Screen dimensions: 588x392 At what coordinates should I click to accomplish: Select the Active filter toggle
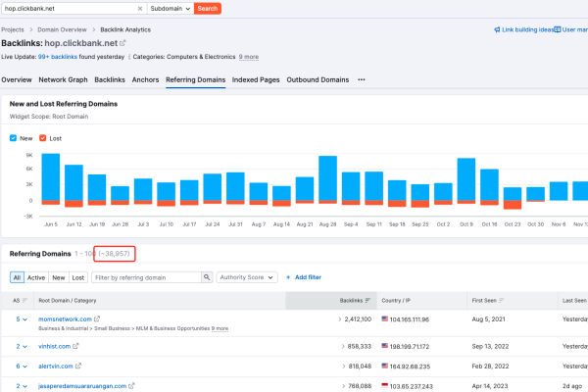click(36, 277)
